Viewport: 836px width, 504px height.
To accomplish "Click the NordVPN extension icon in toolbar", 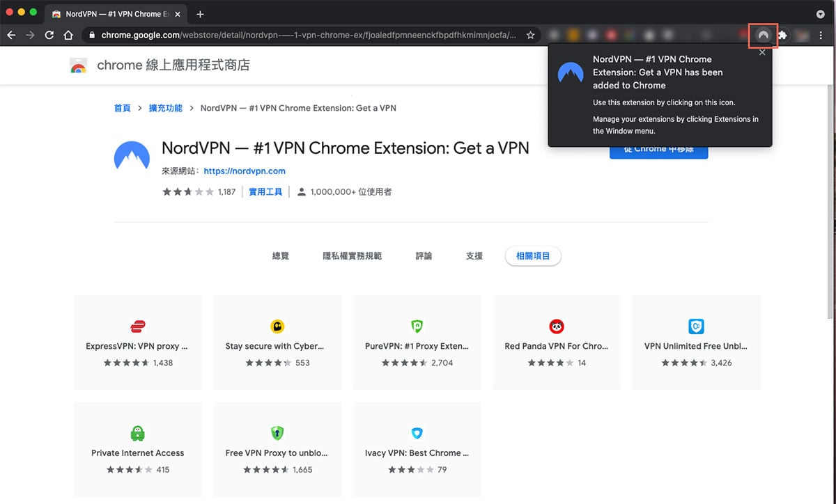I will point(764,35).
